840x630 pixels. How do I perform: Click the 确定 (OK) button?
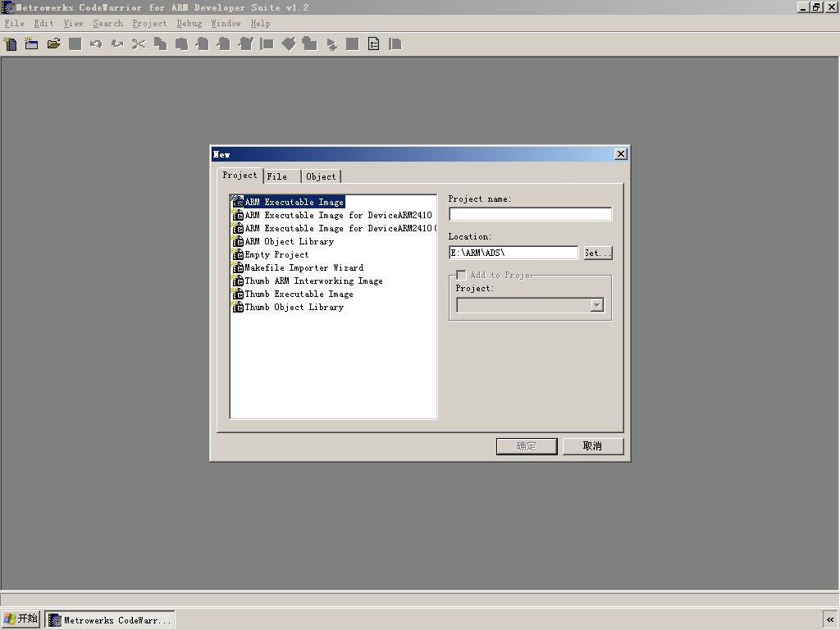tap(527, 446)
